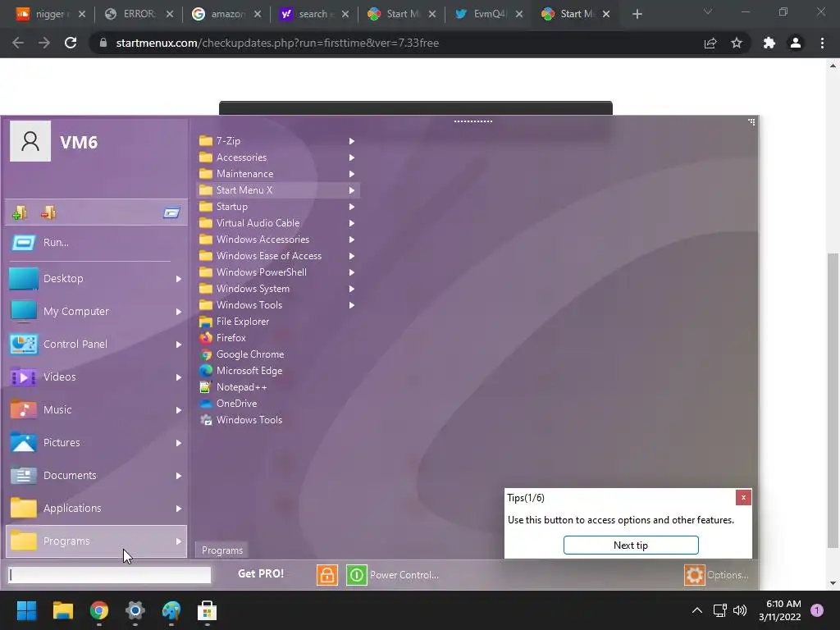Expand the Desktop submenu arrow
Image resolution: width=840 pixels, height=630 pixels.
(x=178, y=279)
